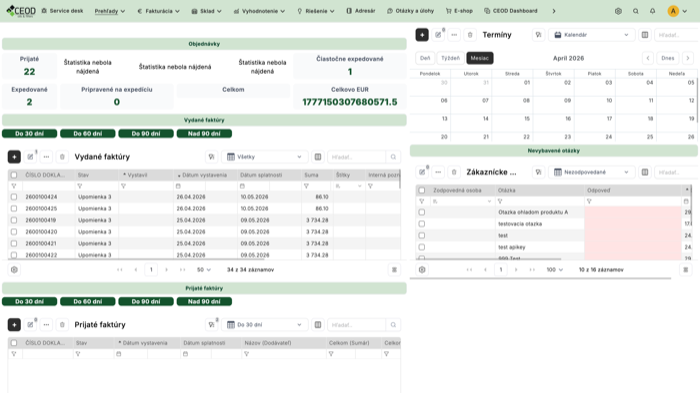Open the Nezodpovedané view dropdown
The image size is (700, 393).
[591, 172]
